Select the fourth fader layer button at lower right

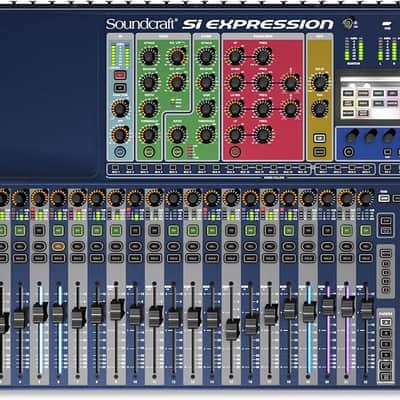point(386,354)
